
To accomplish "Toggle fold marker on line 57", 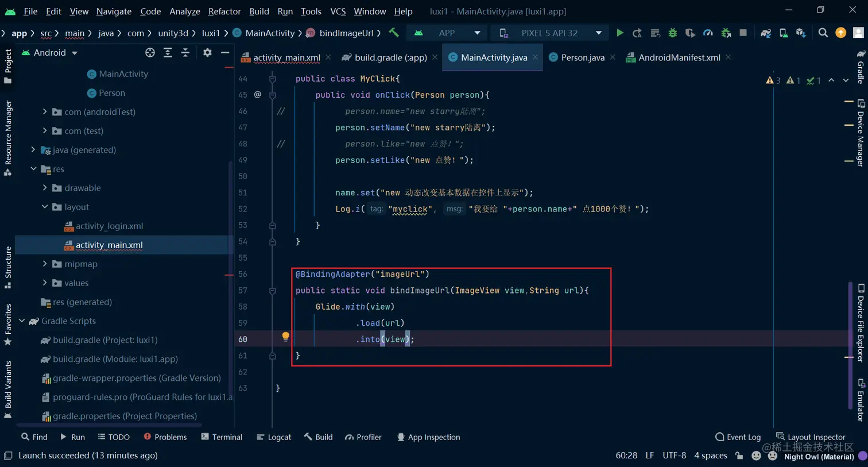I will 273,291.
